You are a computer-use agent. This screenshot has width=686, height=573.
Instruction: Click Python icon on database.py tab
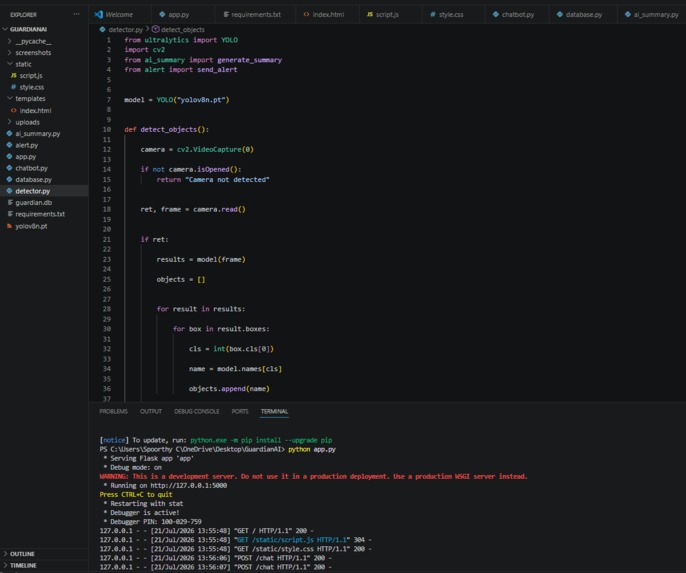pyautogui.click(x=560, y=14)
